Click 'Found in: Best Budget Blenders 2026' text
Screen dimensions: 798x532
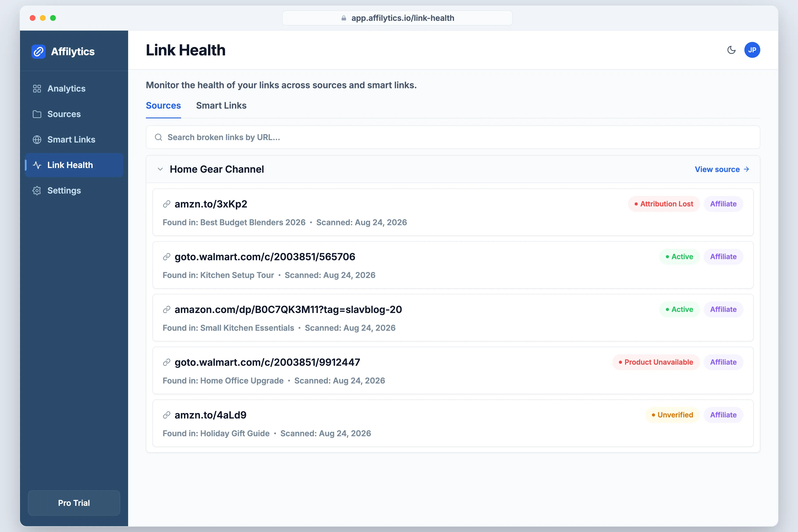234,223
